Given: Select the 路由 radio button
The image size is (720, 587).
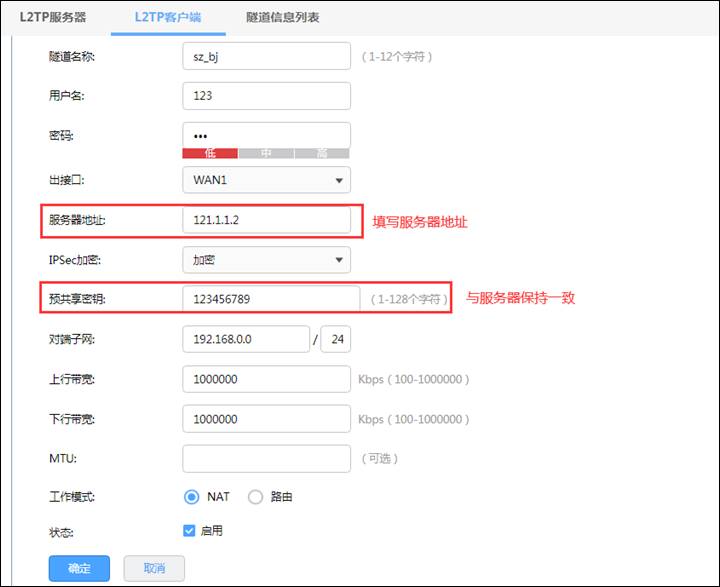Looking at the screenshot, I should (x=255, y=497).
